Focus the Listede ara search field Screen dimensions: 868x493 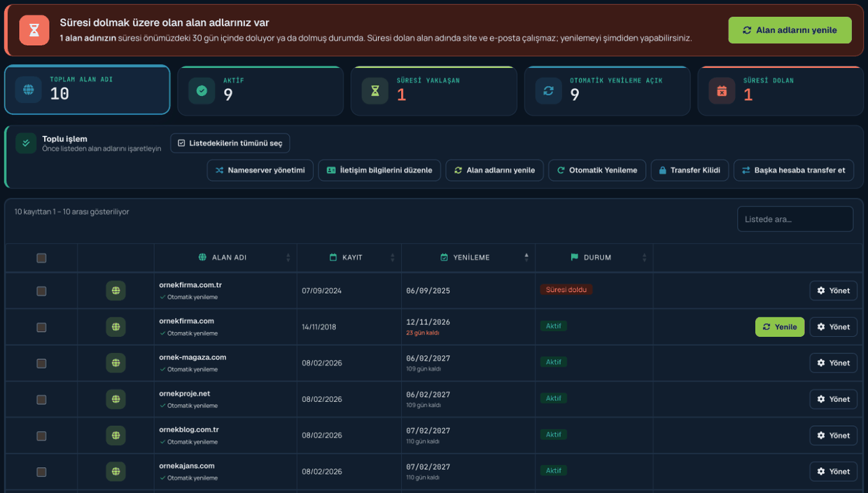click(795, 219)
